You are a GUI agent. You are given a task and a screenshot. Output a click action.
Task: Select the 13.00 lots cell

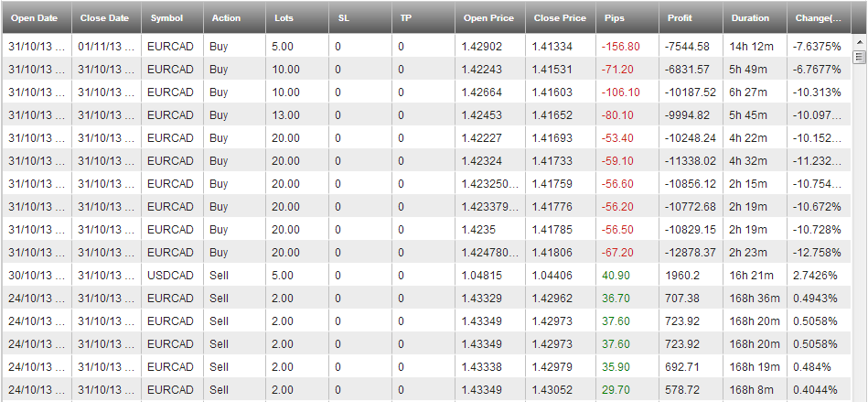pyautogui.click(x=285, y=115)
